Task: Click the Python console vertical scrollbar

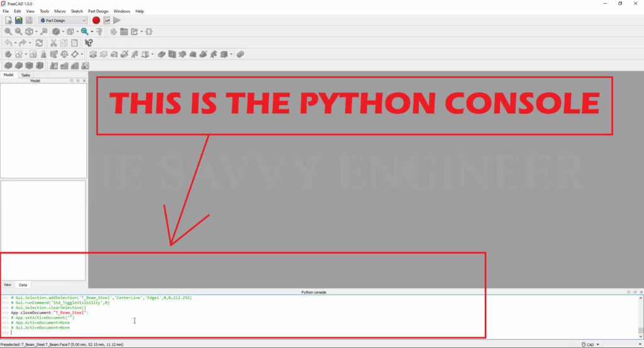Action: point(640,315)
